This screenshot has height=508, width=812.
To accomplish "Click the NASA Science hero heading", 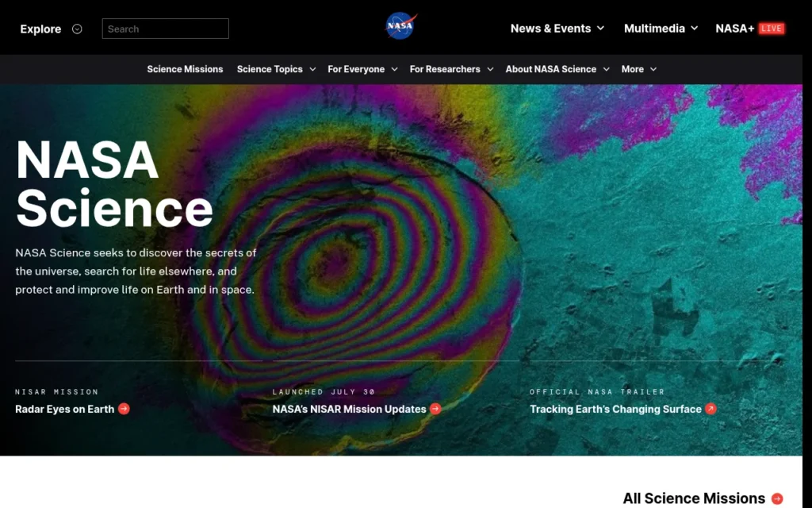I will [x=114, y=183].
